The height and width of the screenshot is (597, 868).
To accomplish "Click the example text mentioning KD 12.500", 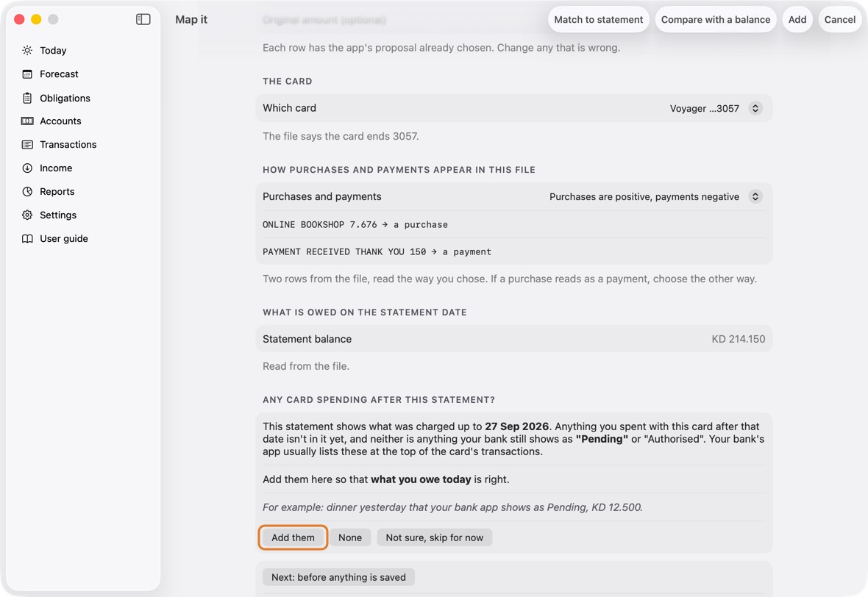I will tap(452, 507).
